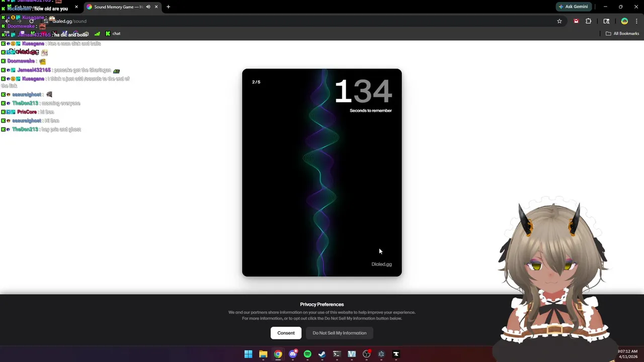Open the terminal taskbar icon
The width and height of the screenshot is (644, 362).
337,354
